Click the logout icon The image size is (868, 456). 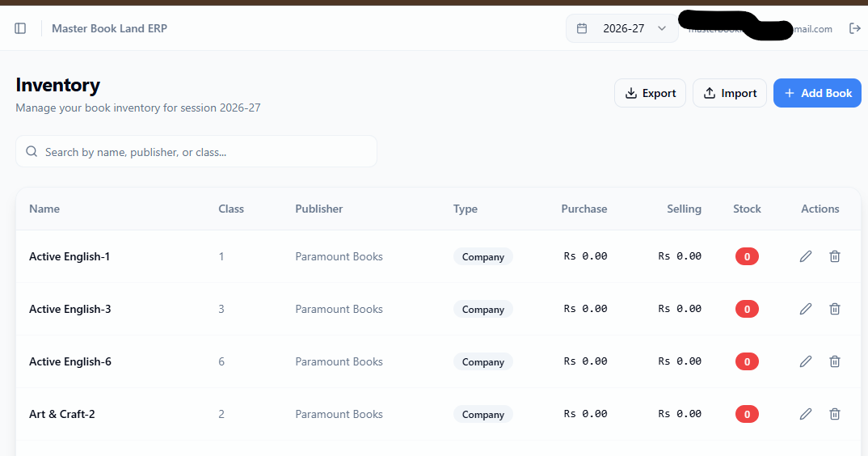[x=855, y=28]
